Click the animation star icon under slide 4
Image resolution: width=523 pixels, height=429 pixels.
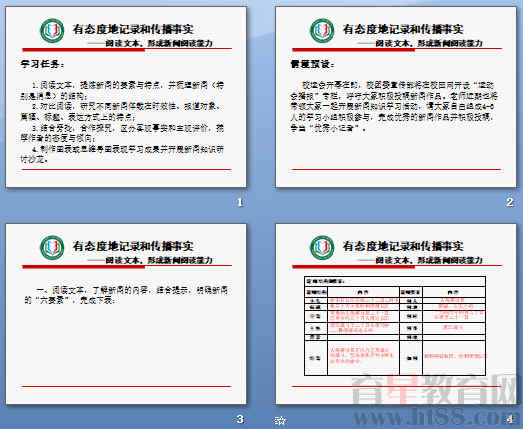pyautogui.click(x=280, y=420)
